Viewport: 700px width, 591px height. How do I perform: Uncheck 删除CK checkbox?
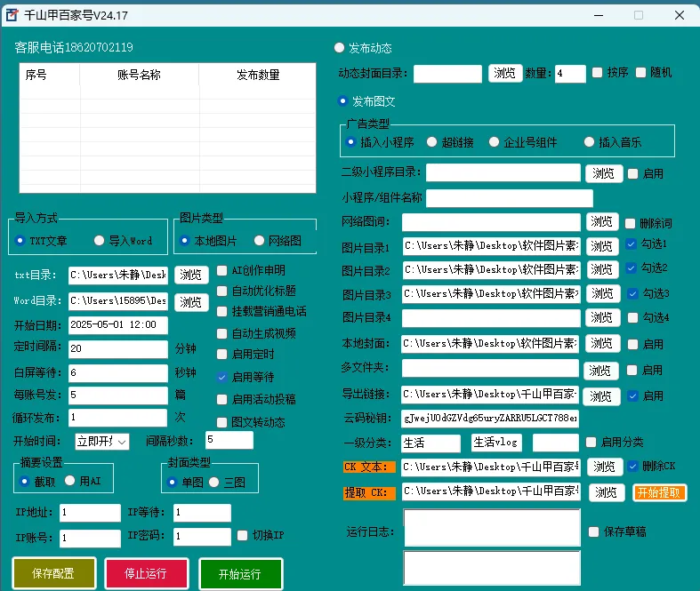632,466
